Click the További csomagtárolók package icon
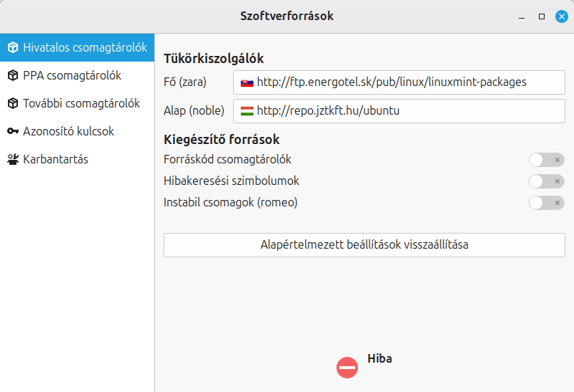 13,103
